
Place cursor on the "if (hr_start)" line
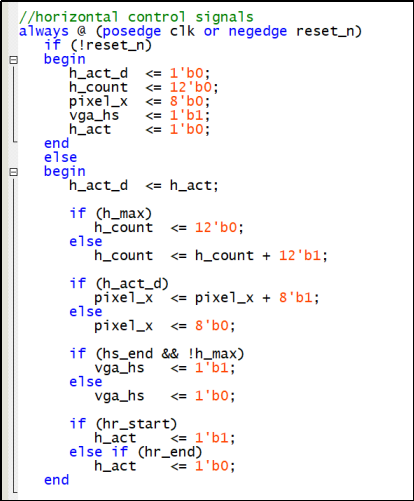point(123,424)
